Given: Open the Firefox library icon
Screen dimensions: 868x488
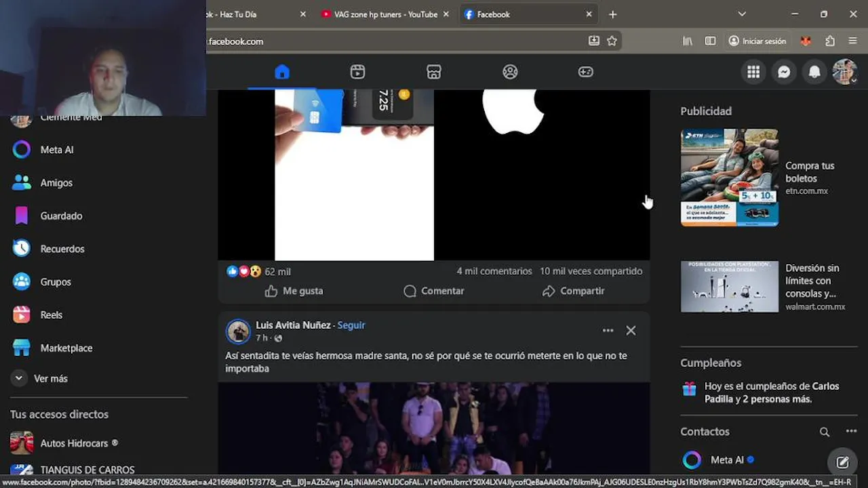Looking at the screenshot, I should pos(688,41).
